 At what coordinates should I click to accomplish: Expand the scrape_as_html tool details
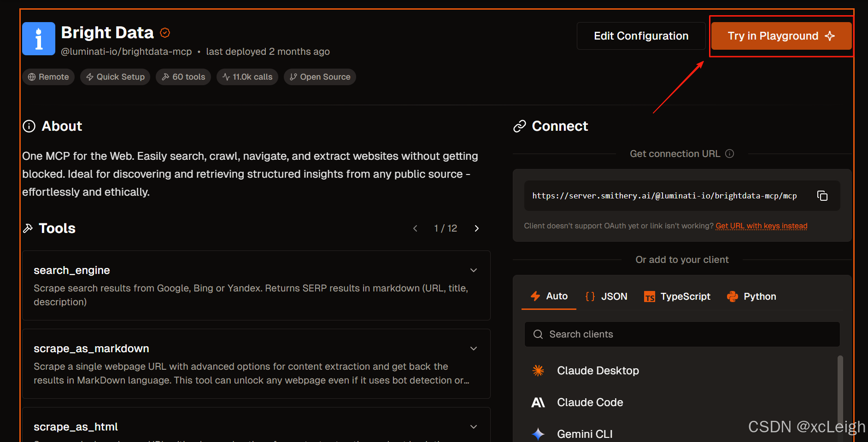(473, 427)
